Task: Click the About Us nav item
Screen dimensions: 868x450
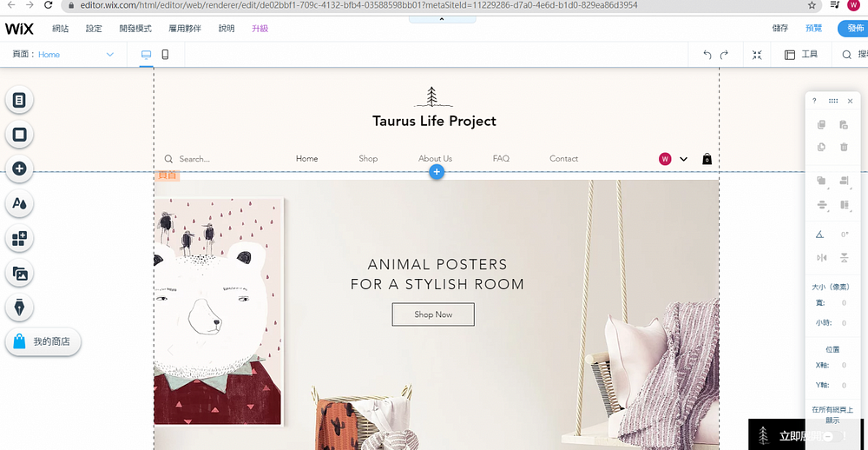Action: coord(435,158)
